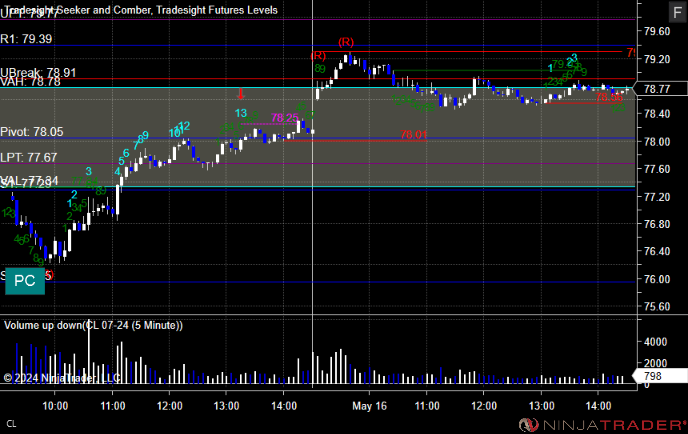This screenshot has height=434, width=688.
Task: Click the 78.77 current price marker
Action: click(659, 89)
